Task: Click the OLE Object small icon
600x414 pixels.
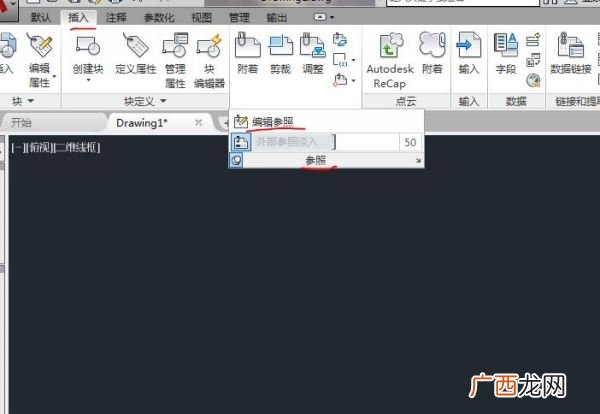Action: [533, 60]
